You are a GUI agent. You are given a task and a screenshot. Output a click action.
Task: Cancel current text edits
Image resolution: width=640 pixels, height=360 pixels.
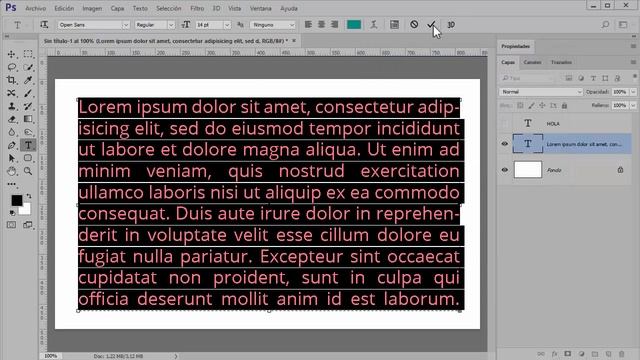click(x=414, y=24)
